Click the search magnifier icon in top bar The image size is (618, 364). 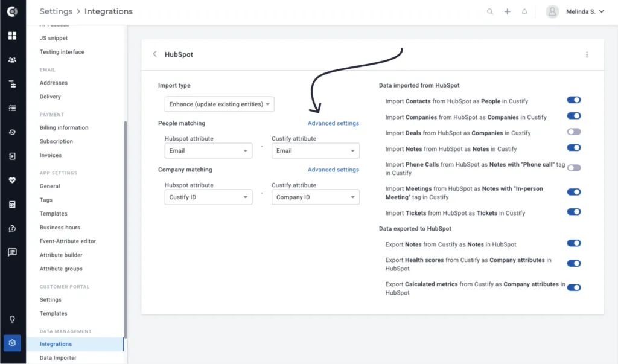click(x=490, y=12)
